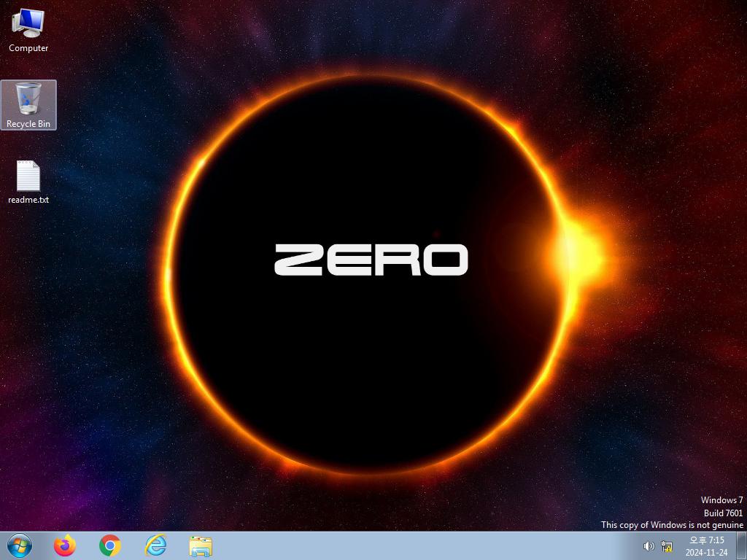
Task: Open the network status tray icon
Action: coord(667,546)
